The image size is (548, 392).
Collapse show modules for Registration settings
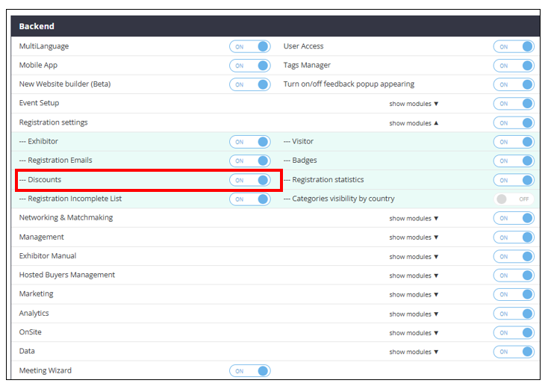coord(414,122)
